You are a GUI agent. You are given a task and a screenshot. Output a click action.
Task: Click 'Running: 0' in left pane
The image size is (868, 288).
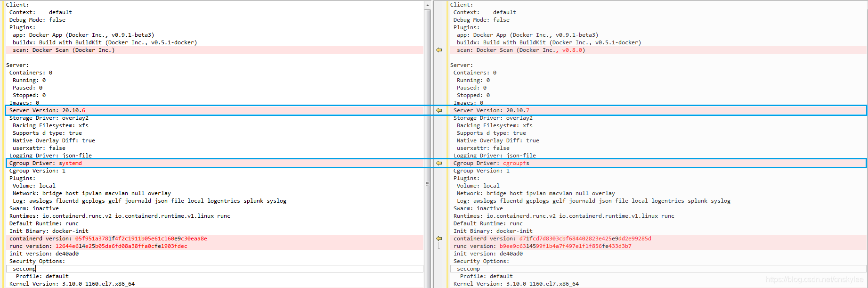click(x=29, y=80)
